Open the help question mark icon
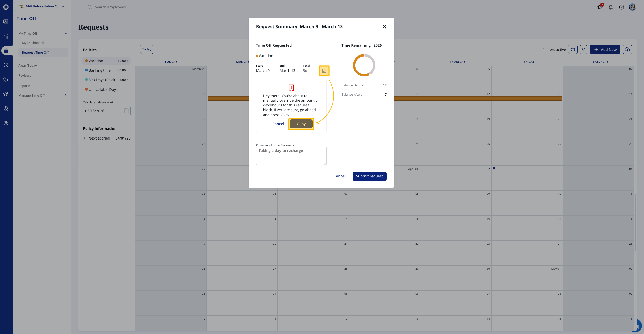Screen dimensions: 644x334 coord(621,7)
